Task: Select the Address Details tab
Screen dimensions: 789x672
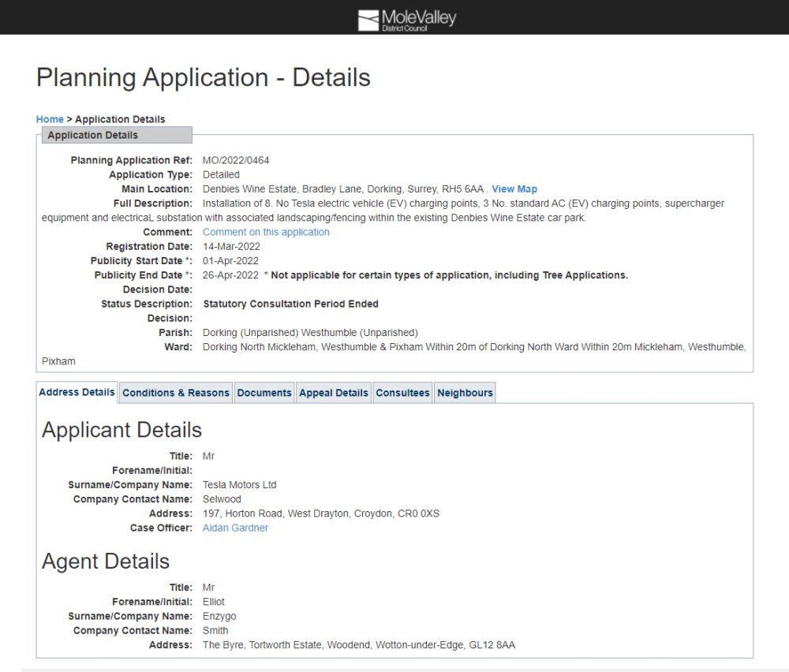Action: click(x=77, y=392)
